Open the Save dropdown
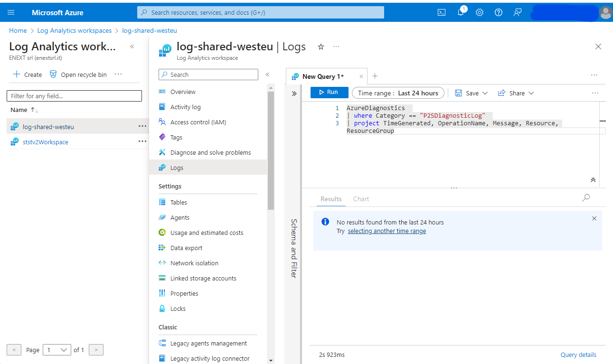This screenshot has height=364, width=613. pos(472,93)
